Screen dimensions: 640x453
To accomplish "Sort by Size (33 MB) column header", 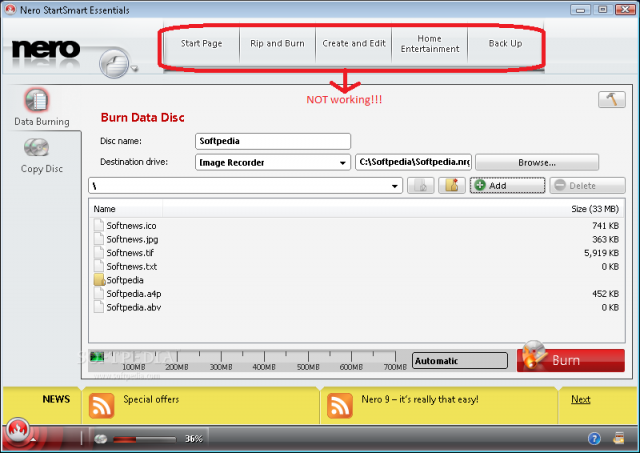I will (595, 209).
